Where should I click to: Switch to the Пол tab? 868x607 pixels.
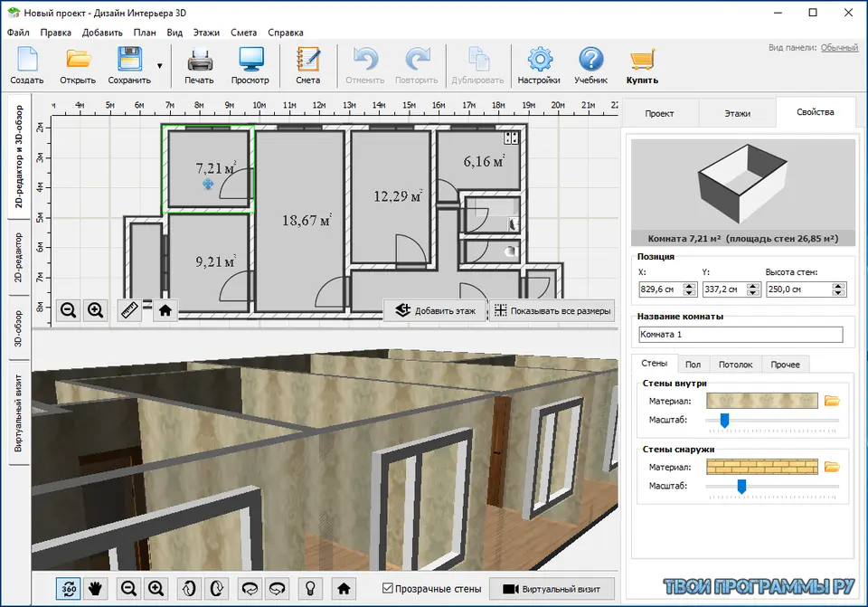693,365
